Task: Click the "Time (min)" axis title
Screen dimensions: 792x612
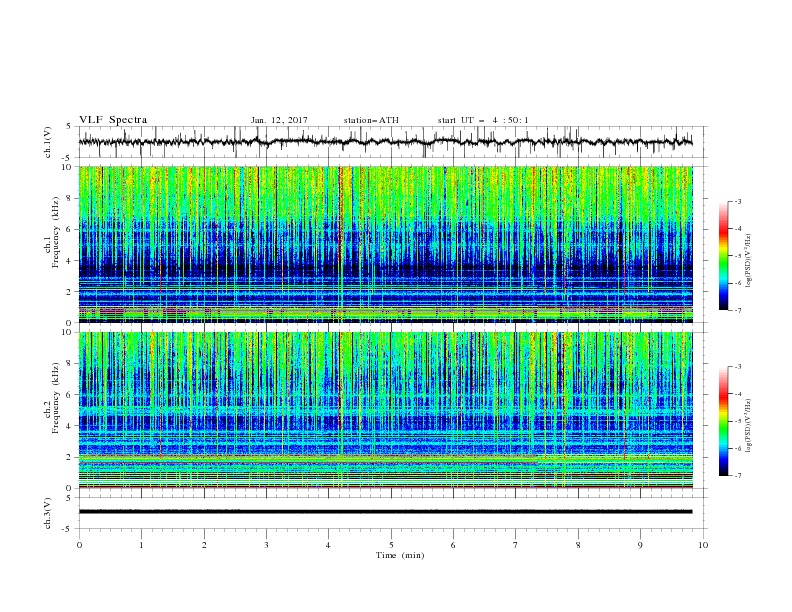Action: click(400, 555)
